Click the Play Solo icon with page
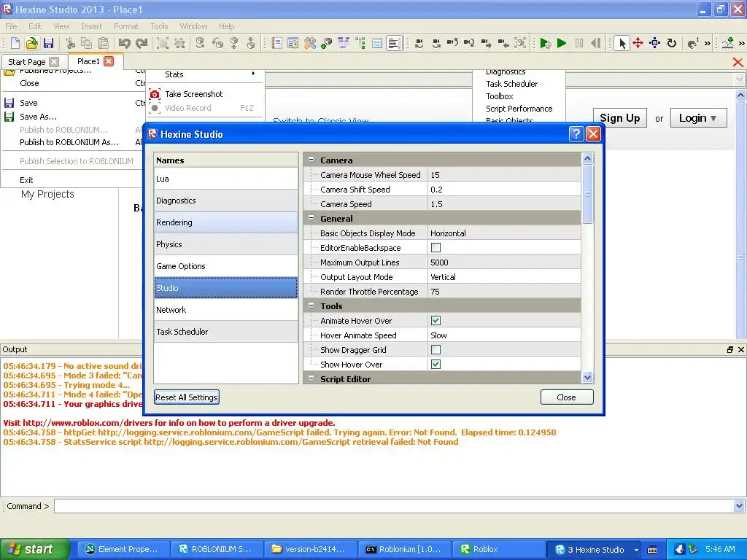This screenshot has height=560, width=747. 546,43
